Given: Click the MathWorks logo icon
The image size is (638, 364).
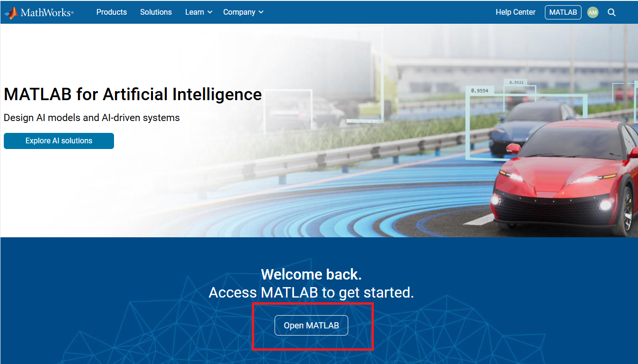Looking at the screenshot, I should coord(11,13).
